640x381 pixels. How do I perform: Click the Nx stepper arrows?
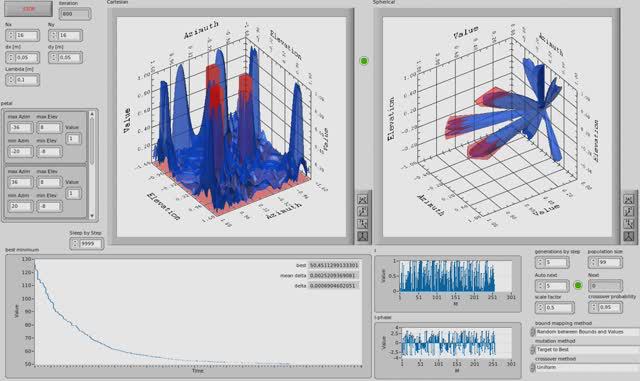click(x=11, y=36)
